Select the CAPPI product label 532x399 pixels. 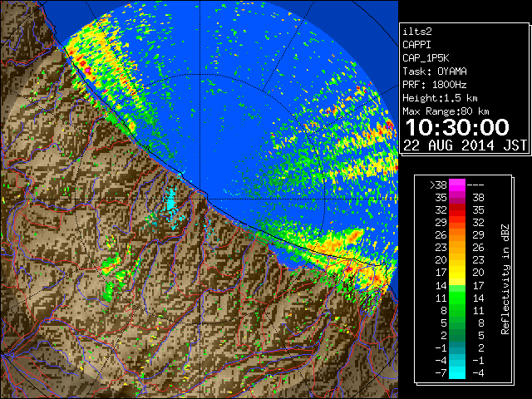point(416,45)
